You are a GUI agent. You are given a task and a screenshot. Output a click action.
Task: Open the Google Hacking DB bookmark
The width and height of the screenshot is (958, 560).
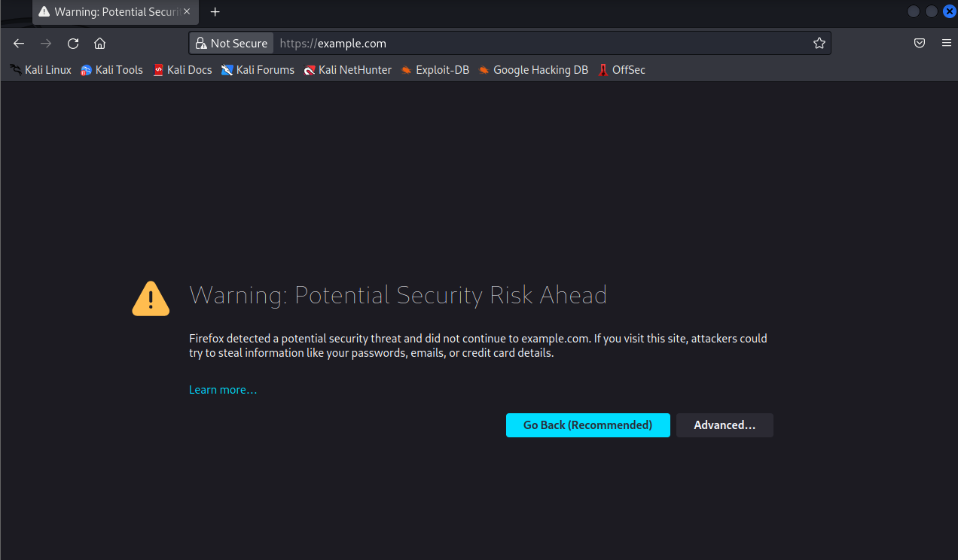pyautogui.click(x=533, y=70)
